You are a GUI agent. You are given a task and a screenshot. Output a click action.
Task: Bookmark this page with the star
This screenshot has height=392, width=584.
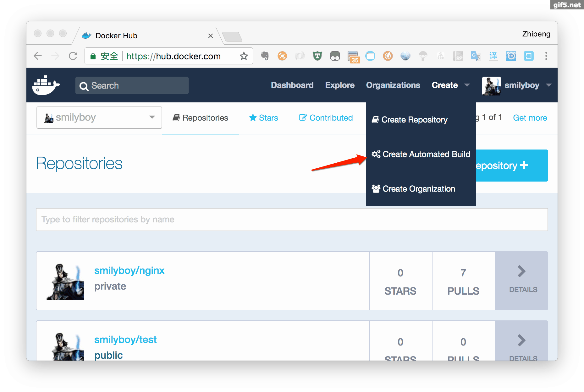coord(244,56)
